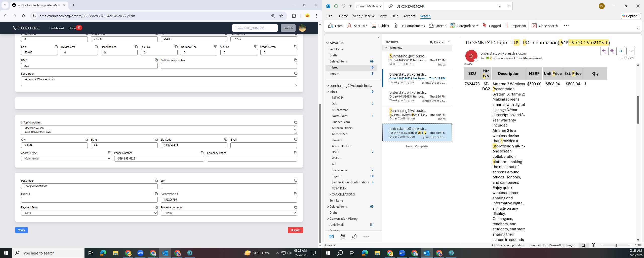644x258 pixels.
Task: Click the browser zoom magnifier icon
Action: tap(273, 16)
